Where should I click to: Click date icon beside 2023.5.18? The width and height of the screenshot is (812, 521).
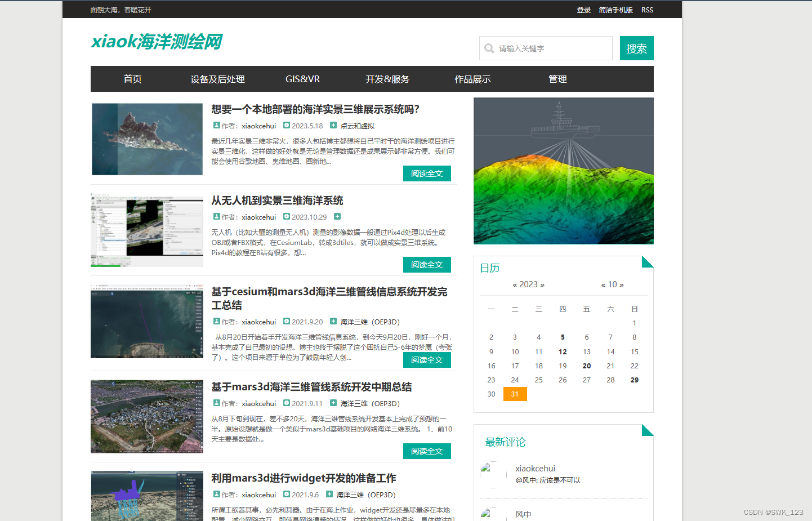click(287, 126)
